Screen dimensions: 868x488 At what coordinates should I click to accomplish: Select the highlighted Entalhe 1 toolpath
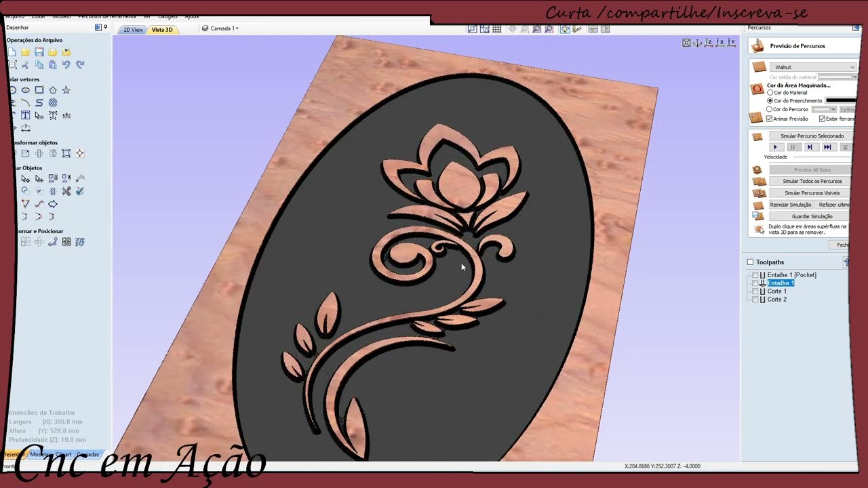tap(781, 283)
